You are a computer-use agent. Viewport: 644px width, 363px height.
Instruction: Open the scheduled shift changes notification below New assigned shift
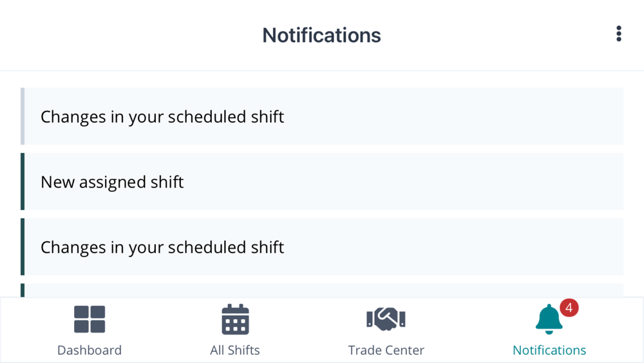tap(322, 247)
